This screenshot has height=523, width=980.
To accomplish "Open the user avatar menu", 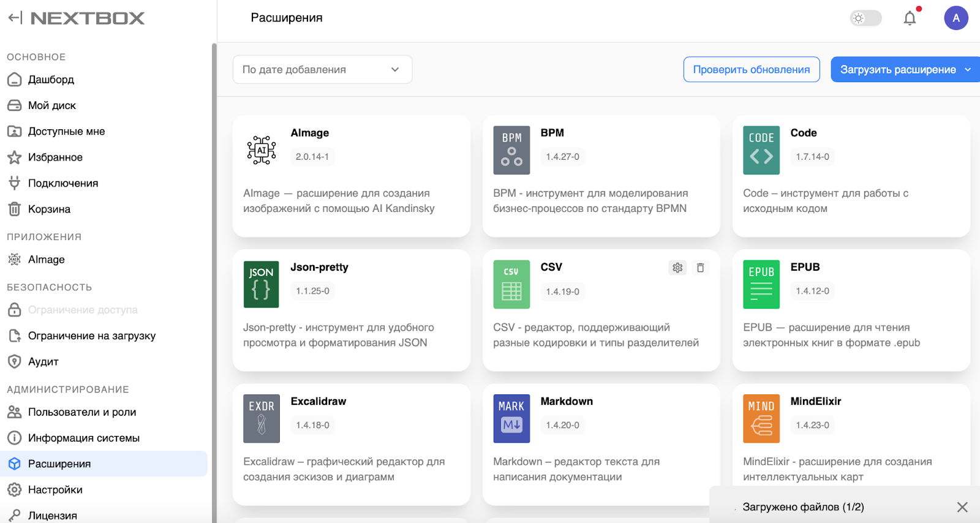I will [956, 18].
